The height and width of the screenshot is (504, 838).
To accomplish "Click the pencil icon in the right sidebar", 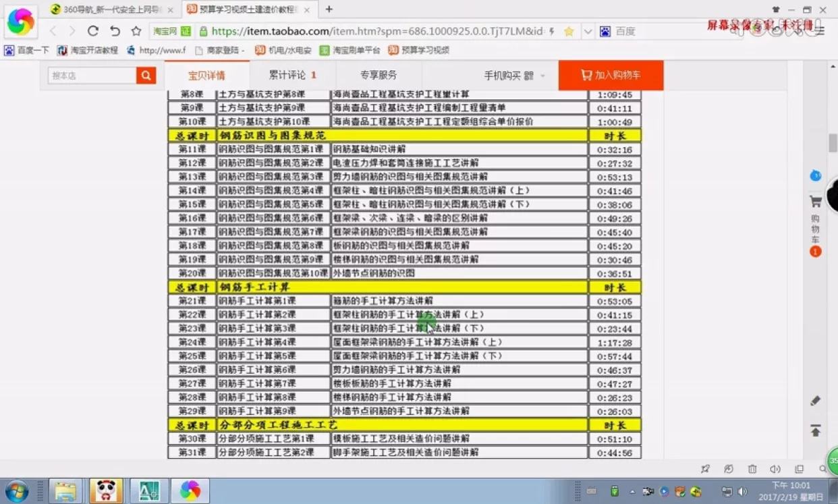I will click(816, 400).
